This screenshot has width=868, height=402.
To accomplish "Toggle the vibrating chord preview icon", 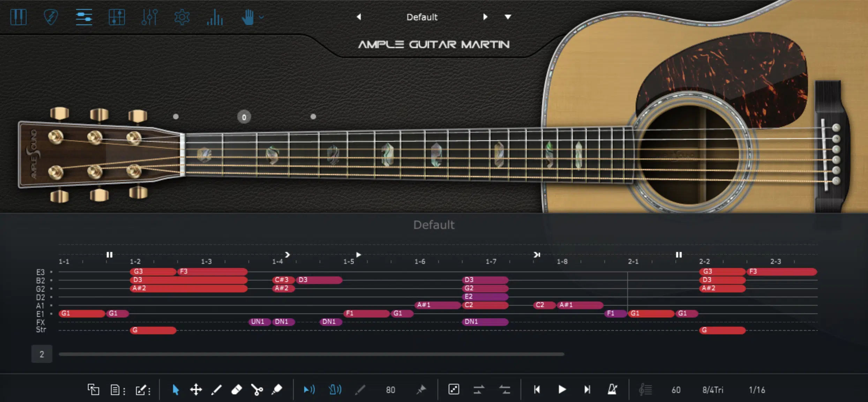I will (x=335, y=389).
